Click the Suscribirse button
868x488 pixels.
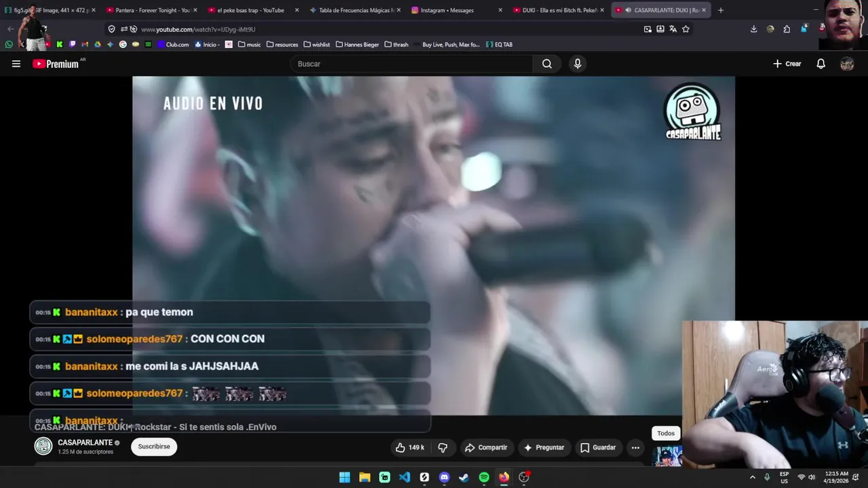154,447
